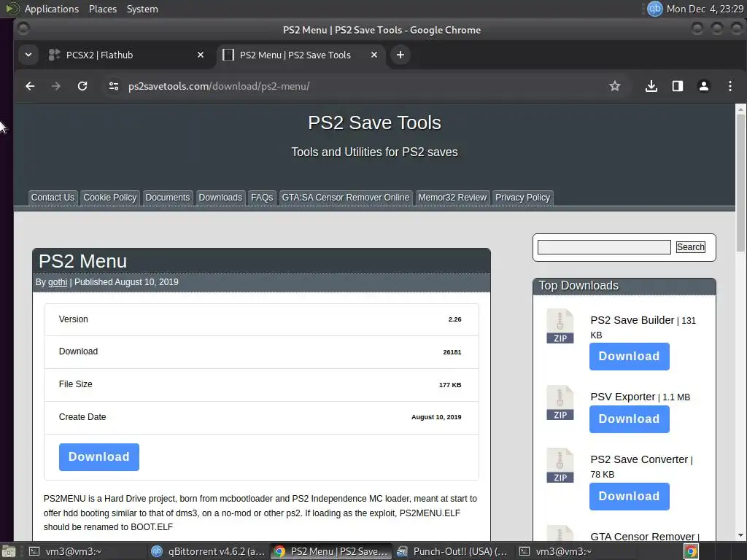This screenshot has height=560, width=747.
Task: Select the PS2 Menu Chrome taskbar entry
Action: coord(331,551)
